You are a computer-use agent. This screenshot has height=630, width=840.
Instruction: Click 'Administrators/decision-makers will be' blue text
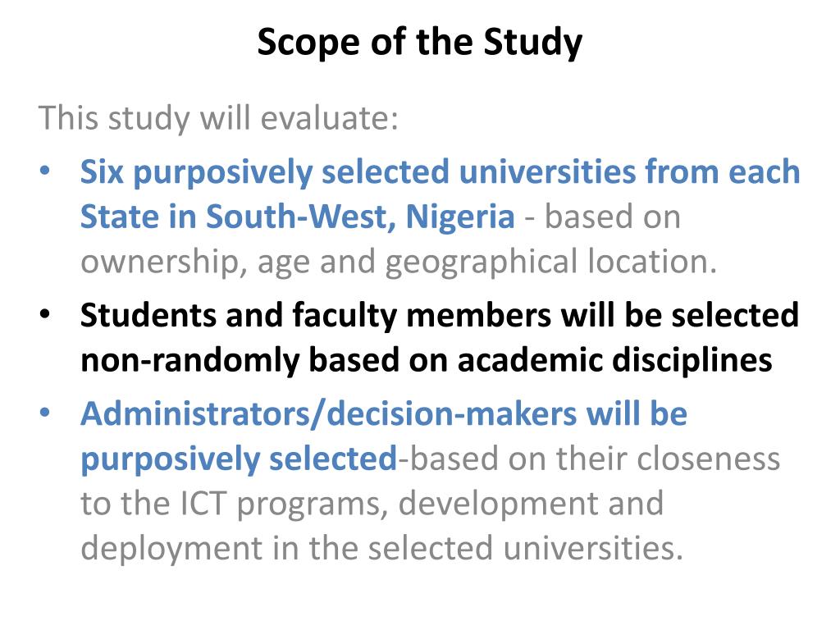click(x=384, y=414)
